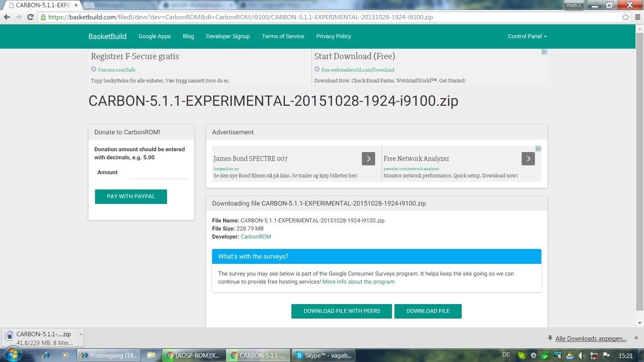Click the scrollbar up arrow
This screenshot has width=644, height=362.
(640, 28)
